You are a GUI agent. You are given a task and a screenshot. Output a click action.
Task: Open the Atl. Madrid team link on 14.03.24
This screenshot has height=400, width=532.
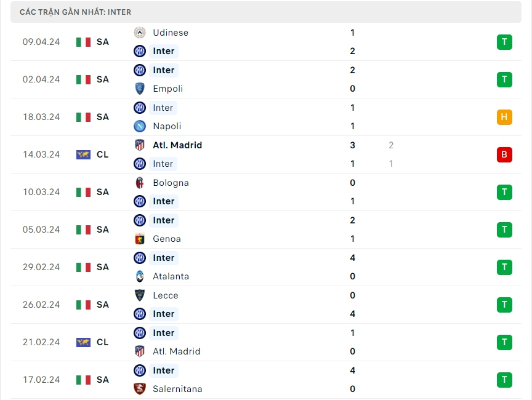pos(177,145)
